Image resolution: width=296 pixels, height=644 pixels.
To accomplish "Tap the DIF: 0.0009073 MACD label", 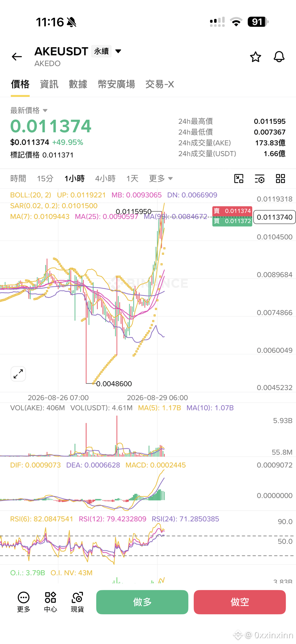I will tap(35, 465).
